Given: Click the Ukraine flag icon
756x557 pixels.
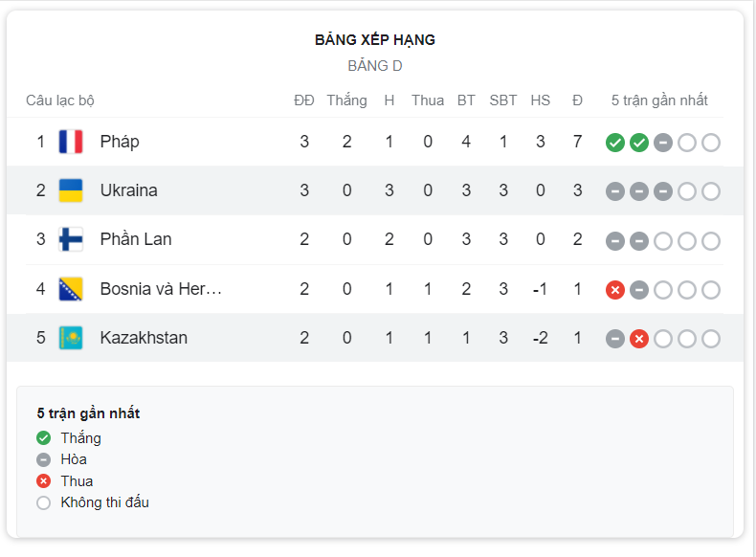Looking at the screenshot, I should point(71,190).
